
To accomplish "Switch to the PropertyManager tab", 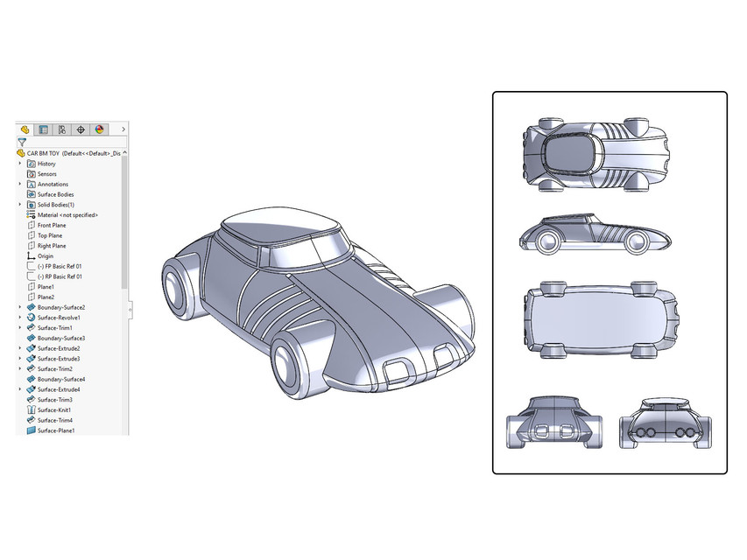I will [x=42, y=129].
